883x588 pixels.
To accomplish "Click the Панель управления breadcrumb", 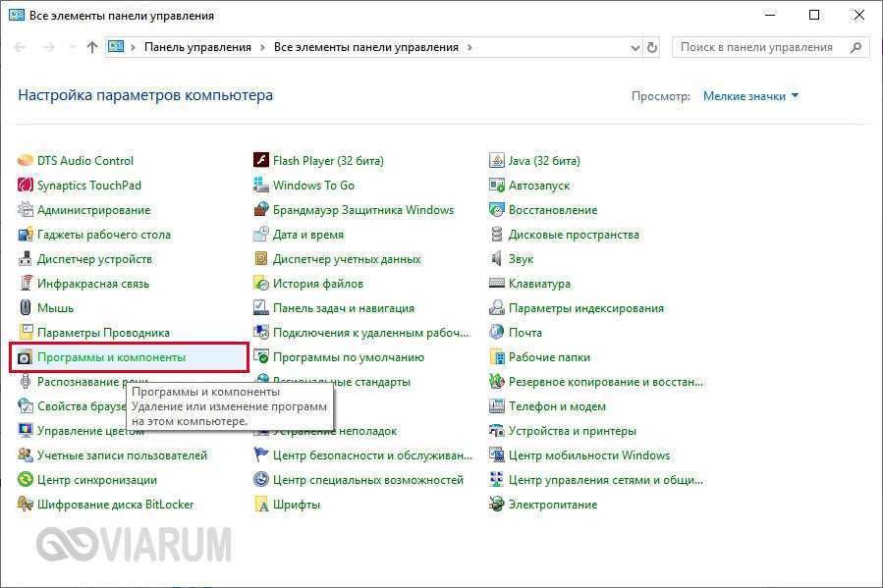I will click(197, 48).
